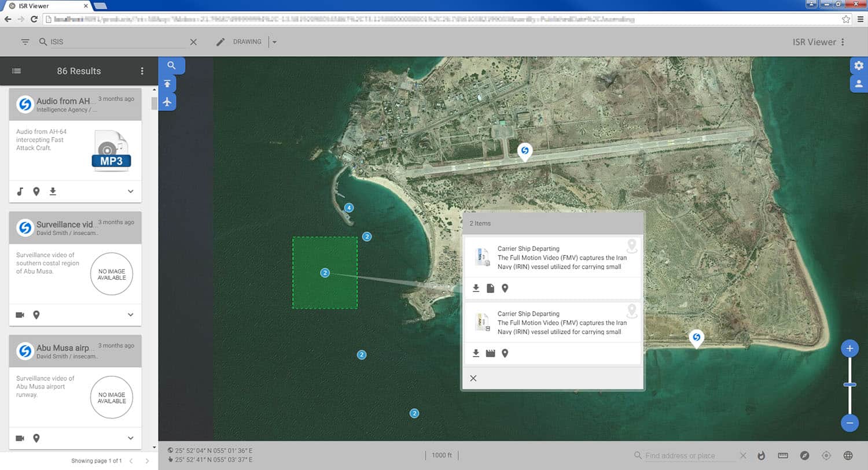The width and height of the screenshot is (868, 470).
Task: Go to the next results page arrow
Action: click(x=148, y=461)
